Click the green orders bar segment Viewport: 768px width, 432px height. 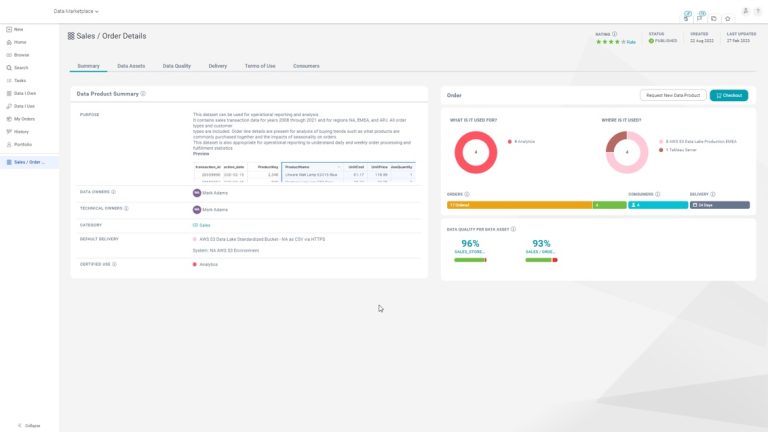609,205
